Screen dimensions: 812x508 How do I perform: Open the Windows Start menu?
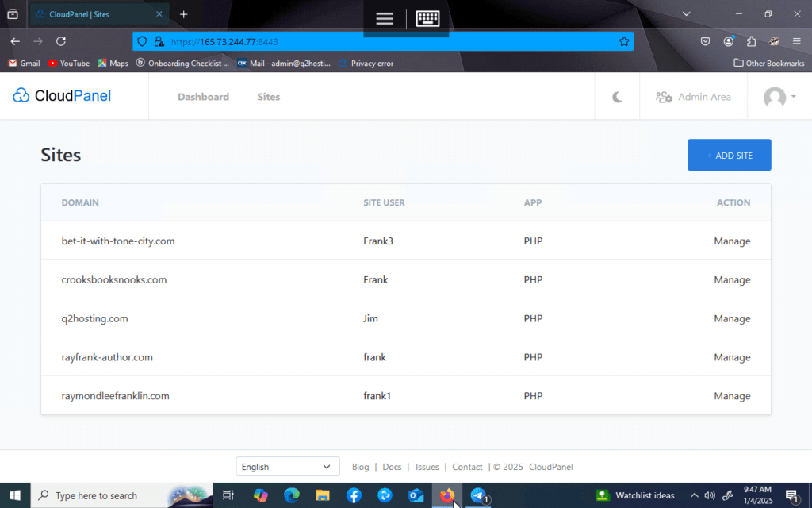coord(15,495)
